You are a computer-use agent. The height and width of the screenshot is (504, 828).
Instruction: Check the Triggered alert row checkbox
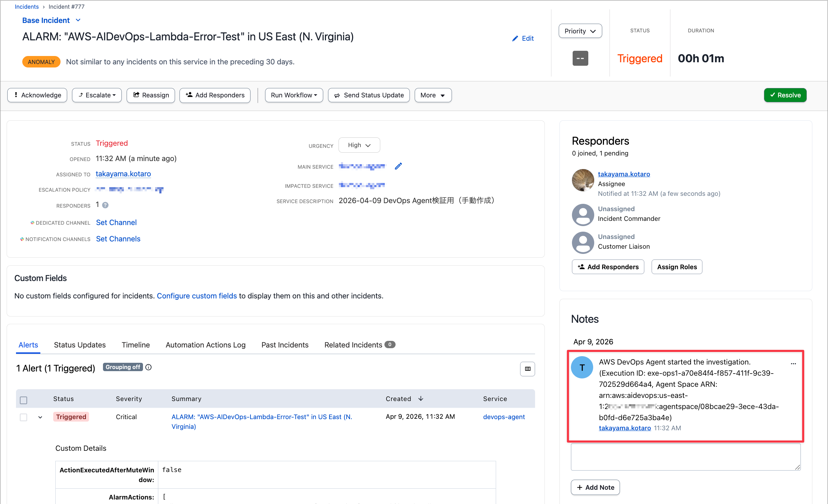point(24,417)
